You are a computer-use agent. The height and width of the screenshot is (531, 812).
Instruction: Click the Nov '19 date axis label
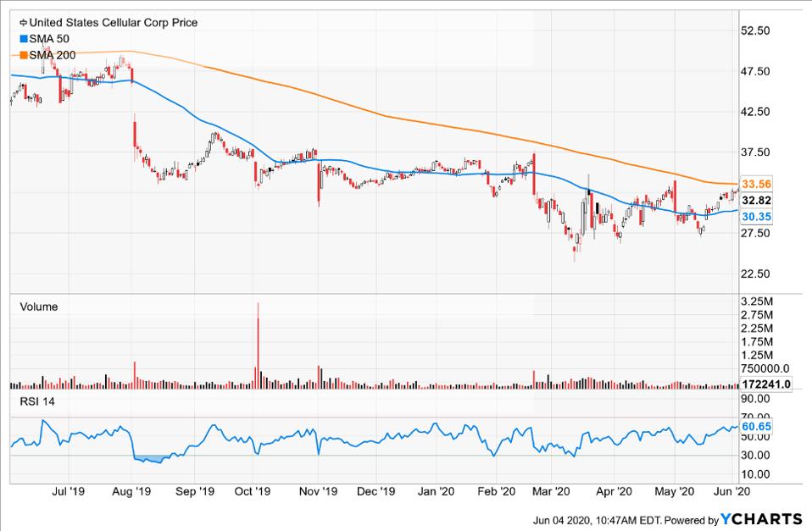[318, 492]
